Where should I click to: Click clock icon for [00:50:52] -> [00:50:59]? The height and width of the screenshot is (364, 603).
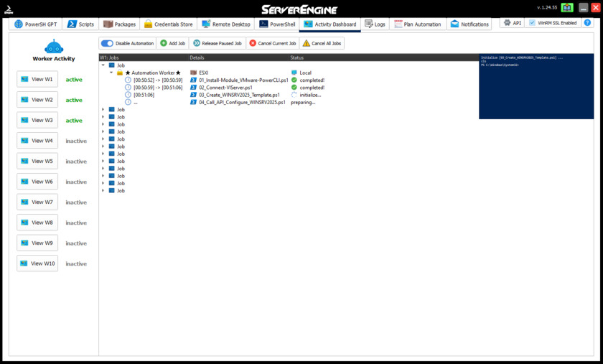128,80
